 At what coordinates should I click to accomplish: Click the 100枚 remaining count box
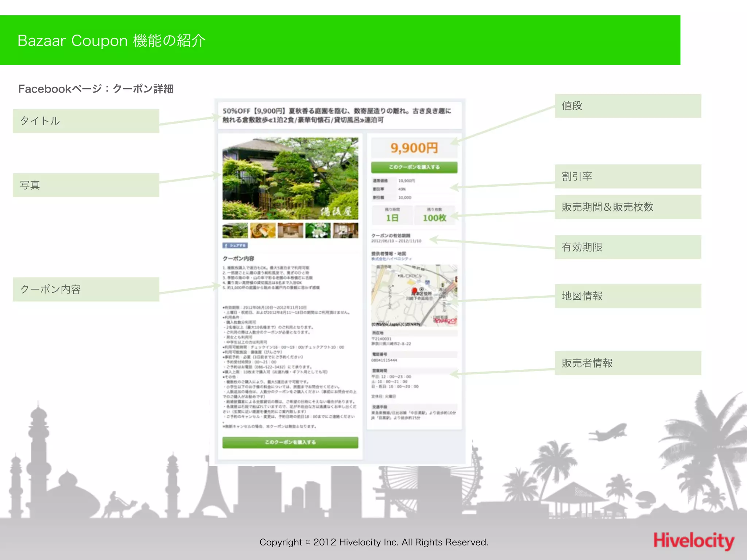(x=434, y=215)
